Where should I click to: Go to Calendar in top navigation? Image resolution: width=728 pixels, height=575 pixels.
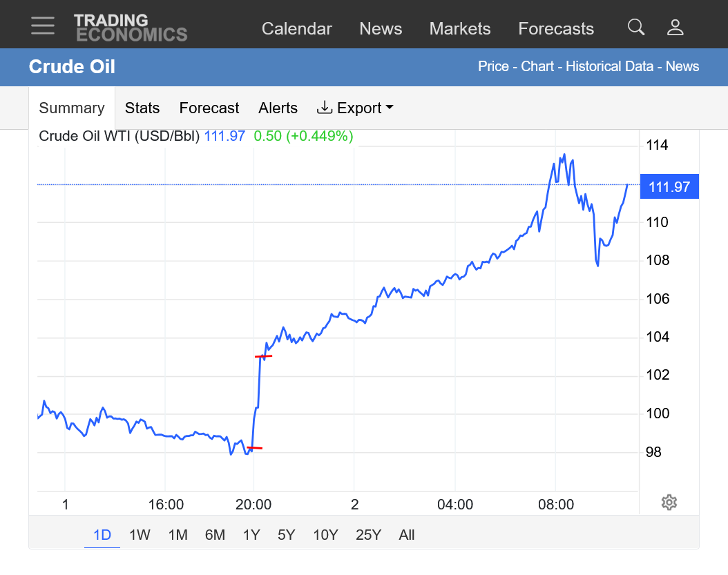click(296, 29)
